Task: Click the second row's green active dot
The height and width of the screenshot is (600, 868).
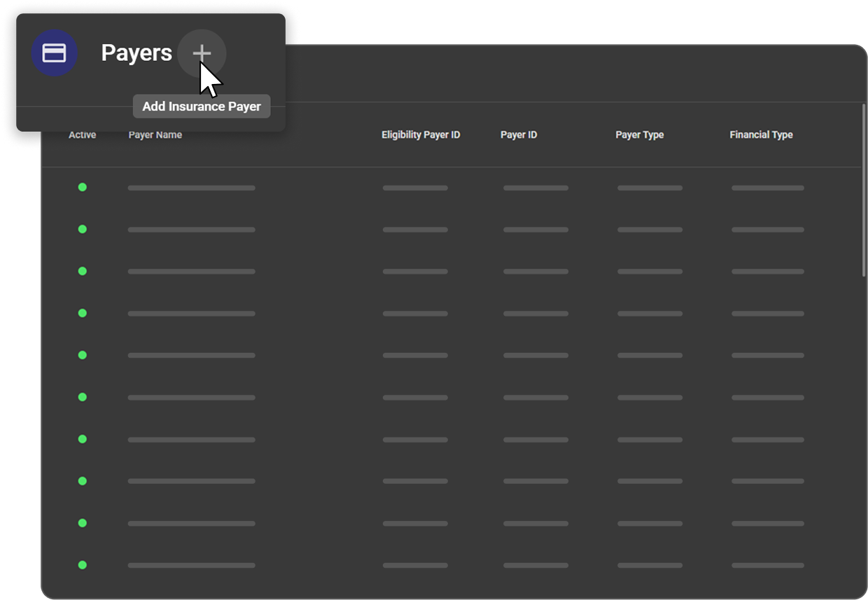Action: (x=82, y=229)
